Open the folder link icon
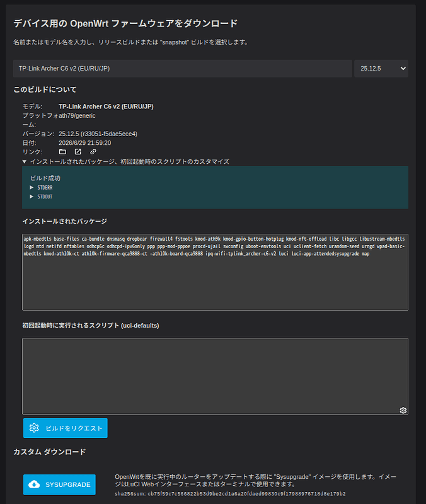The width and height of the screenshot is (426, 504). point(62,152)
